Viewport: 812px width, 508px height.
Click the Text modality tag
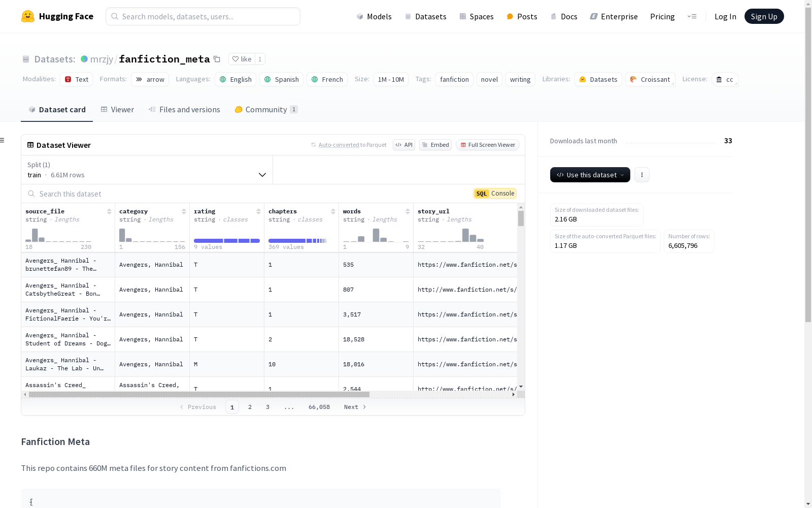click(x=77, y=79)
